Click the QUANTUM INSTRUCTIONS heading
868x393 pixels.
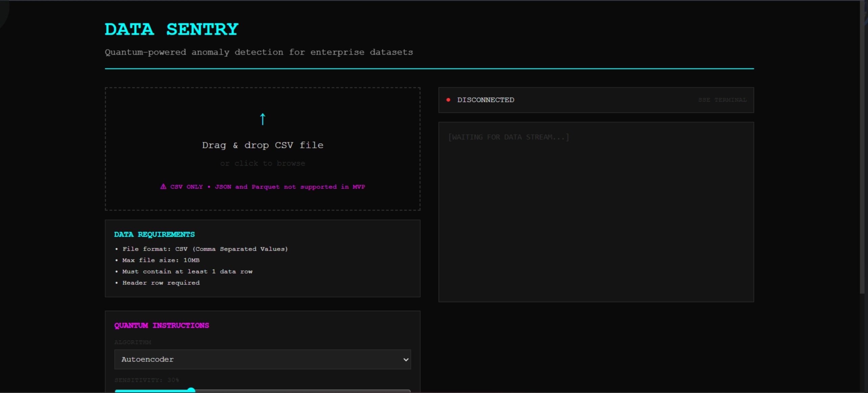click(x=162, y=325)
